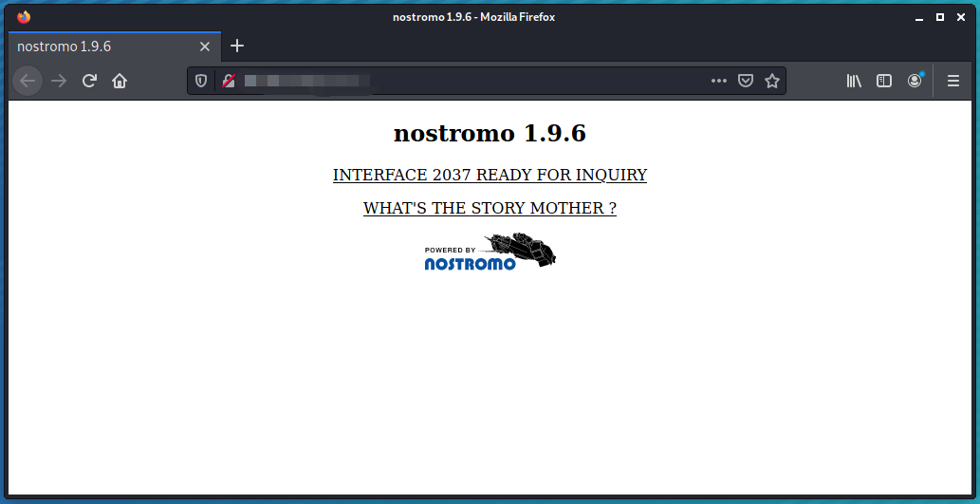980x504 pixels.
Task: Close the nostromo 1.9.6 tab
Action: pyautogui.click(x=204, y=47)
